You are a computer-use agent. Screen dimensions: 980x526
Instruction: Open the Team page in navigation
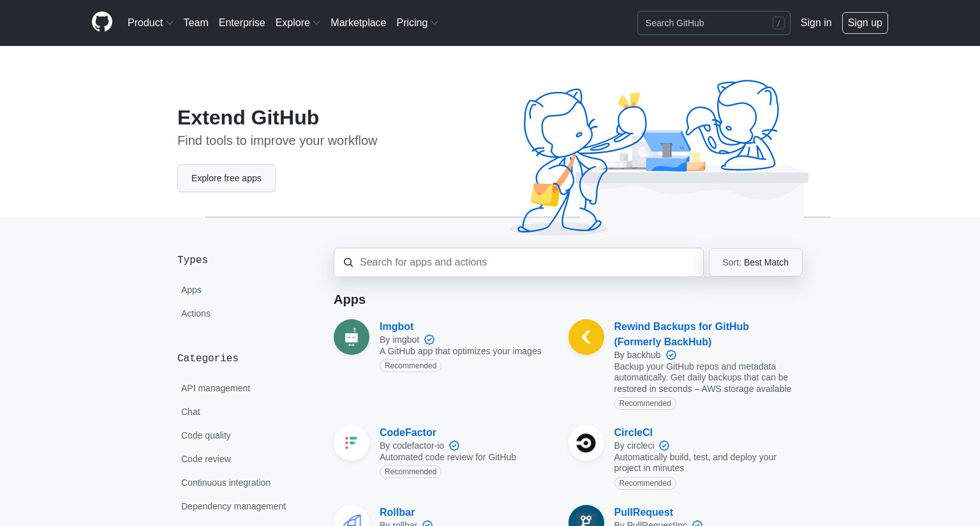click(x=196, y=22)
